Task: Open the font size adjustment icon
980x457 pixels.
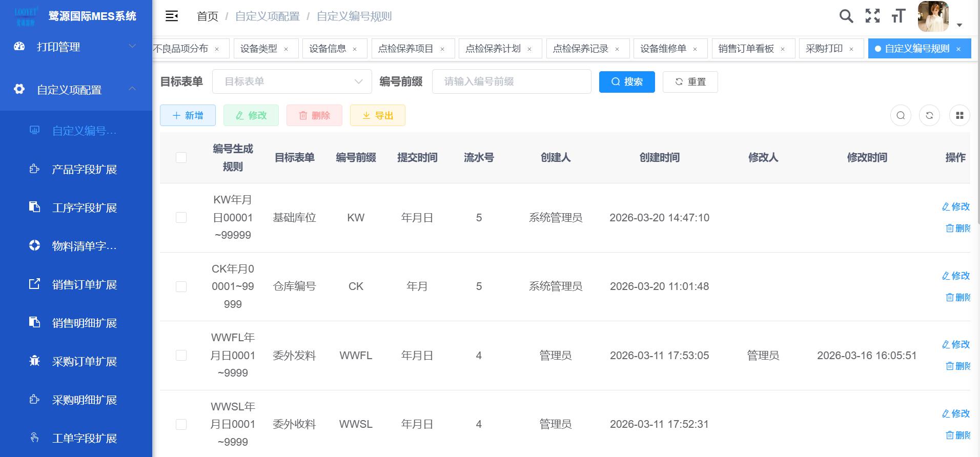Action: [898, 16]
